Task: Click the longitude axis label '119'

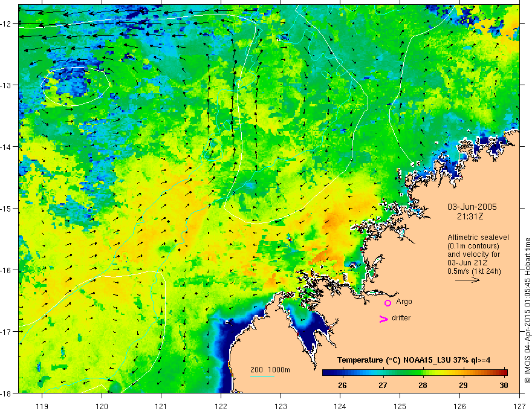Action: coord(42,406)
